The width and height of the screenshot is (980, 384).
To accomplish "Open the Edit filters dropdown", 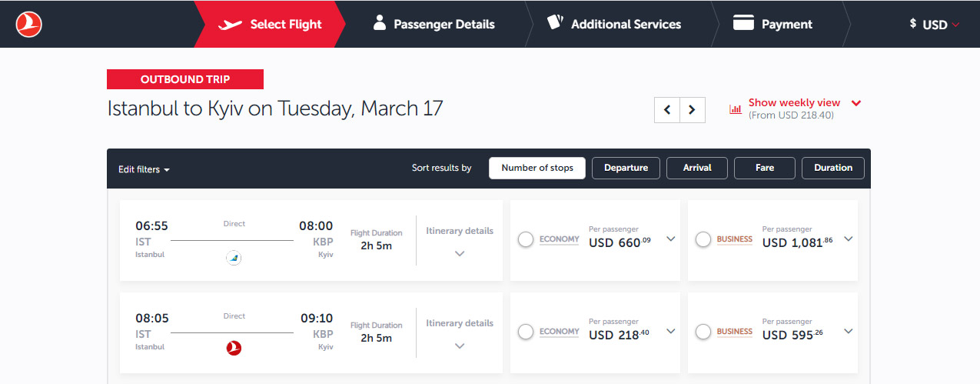I will tap(144, 169).
